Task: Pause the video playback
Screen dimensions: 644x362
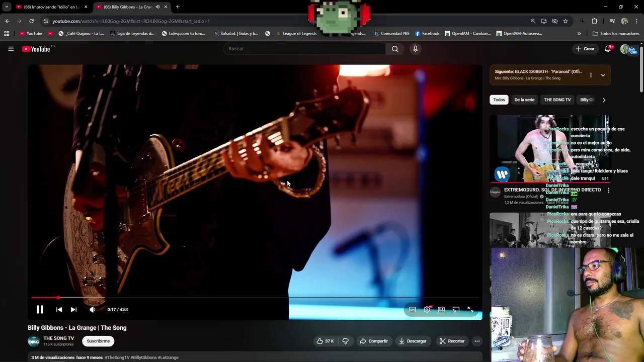Action: point(40,310)
